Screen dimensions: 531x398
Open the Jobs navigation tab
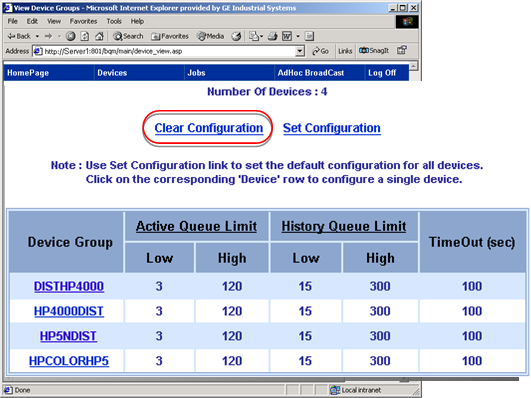point(196,73)
